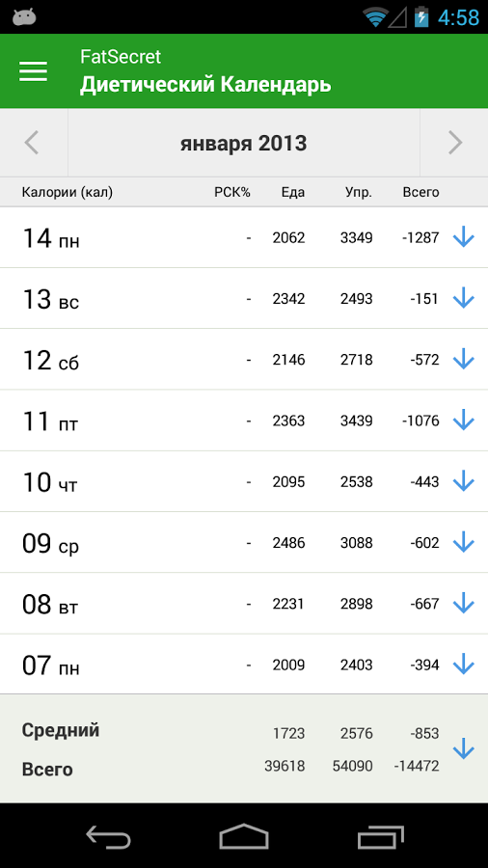The image size is (488, 868).
Task: Tap the blue arrow for 11 пт
Action: tap(464, 420)
